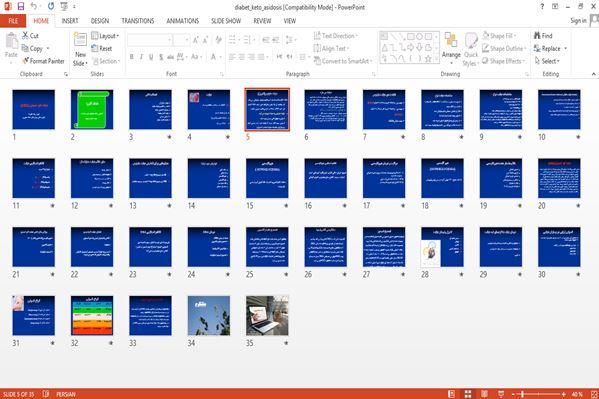Convert text to SmartArt
599x399 pixels.
(343, 61)
